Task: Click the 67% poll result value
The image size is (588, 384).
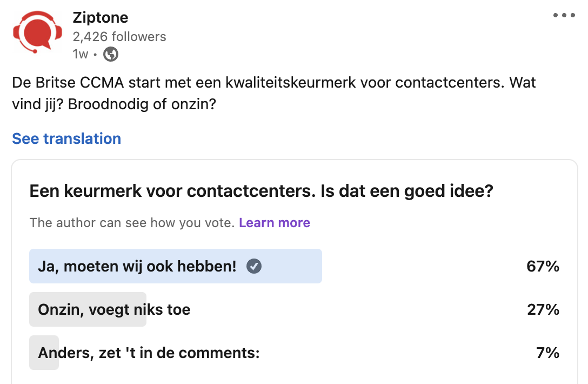Action: pos(543,266)
